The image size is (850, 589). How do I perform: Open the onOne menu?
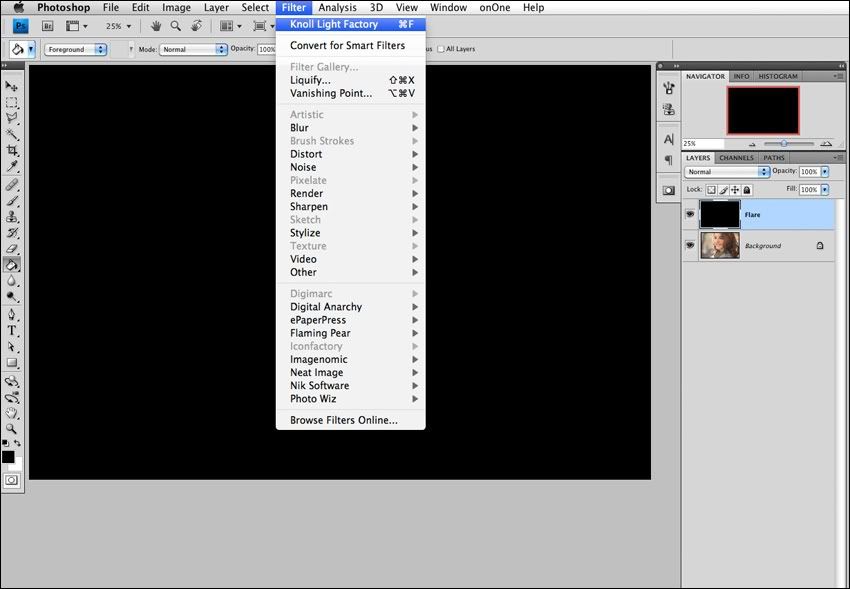click(x=494, y=8)
